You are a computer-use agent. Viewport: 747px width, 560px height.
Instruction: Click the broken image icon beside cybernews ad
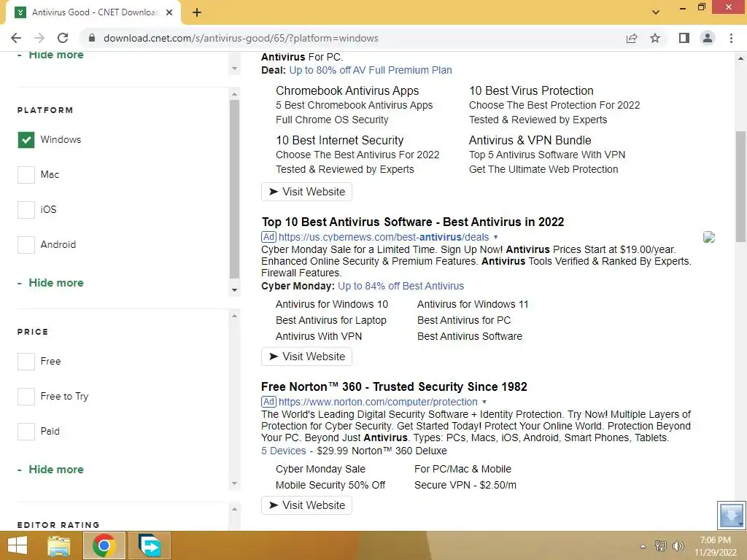[x=709, y=237]
